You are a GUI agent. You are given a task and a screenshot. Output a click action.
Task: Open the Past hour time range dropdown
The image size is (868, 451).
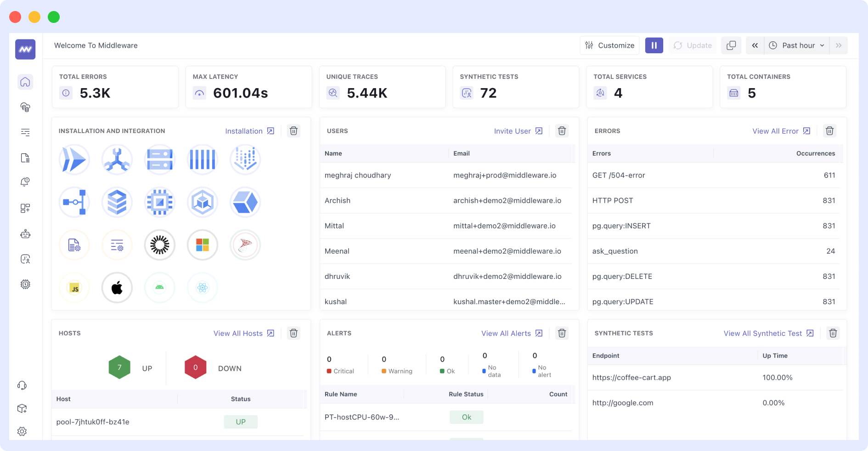pyautogui.click(x=797, y=45)
